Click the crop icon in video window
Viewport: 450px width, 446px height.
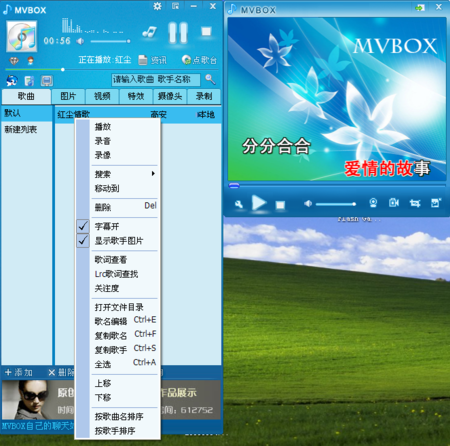tap(415, 203)
